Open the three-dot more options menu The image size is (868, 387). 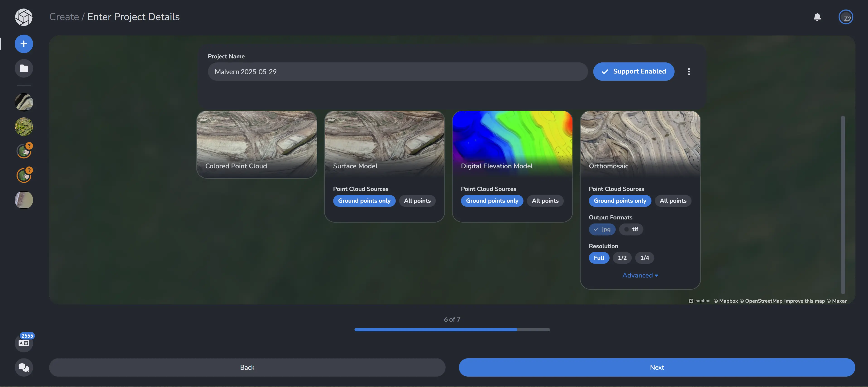pyautogui.click(x=689, y=71)
